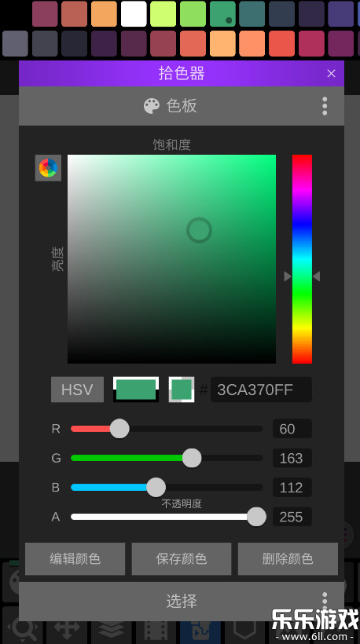Click the palette icon beside 色板
Screen dimensions: 360x644
(x=152, y=106)
